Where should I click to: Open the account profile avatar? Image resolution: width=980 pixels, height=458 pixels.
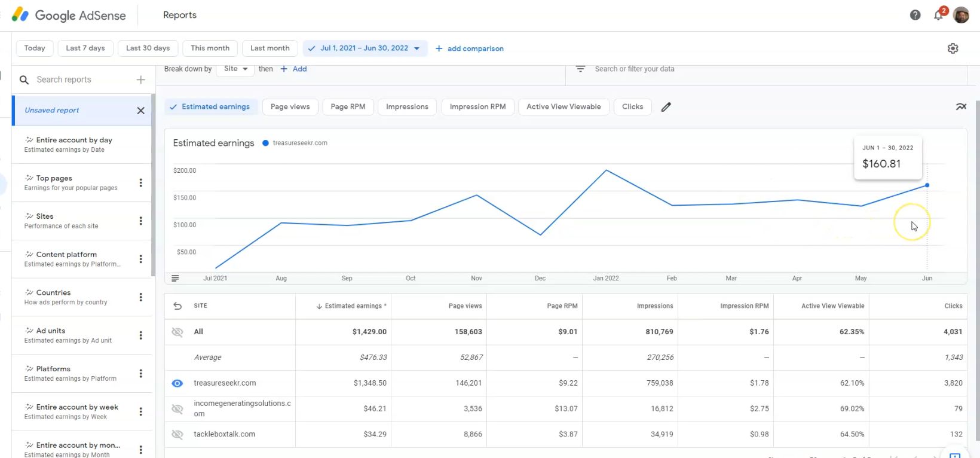point(961,15)
